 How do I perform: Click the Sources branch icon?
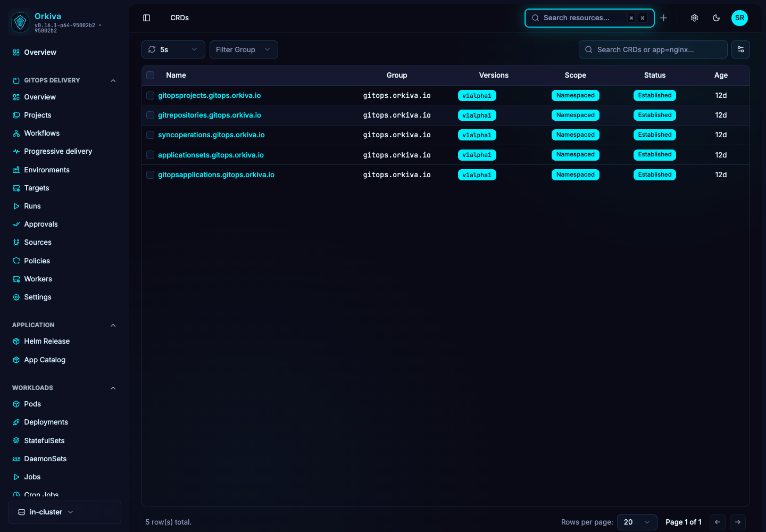click(16, 243)
